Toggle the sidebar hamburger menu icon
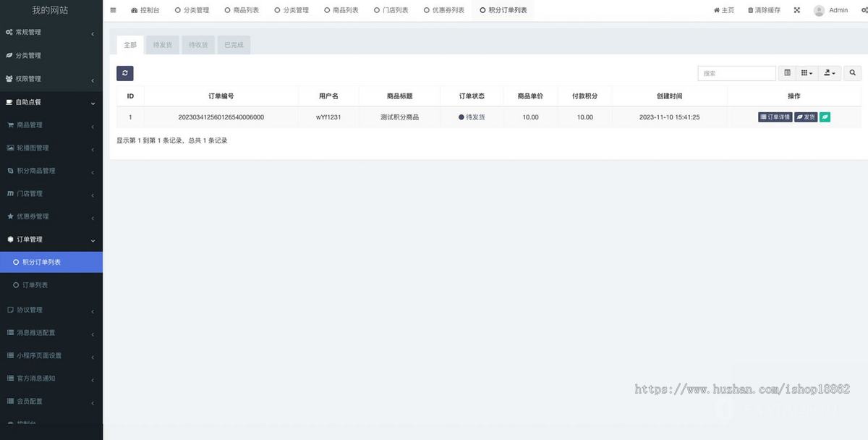Image resolution: width=868 pixels, height=440 pixels. click(x=113, y=10)
